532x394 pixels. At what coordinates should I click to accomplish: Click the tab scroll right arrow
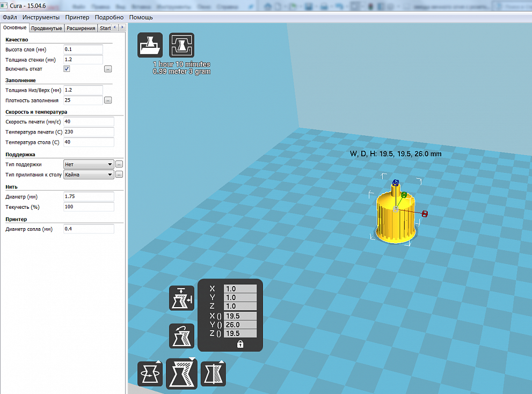point(122,27)
